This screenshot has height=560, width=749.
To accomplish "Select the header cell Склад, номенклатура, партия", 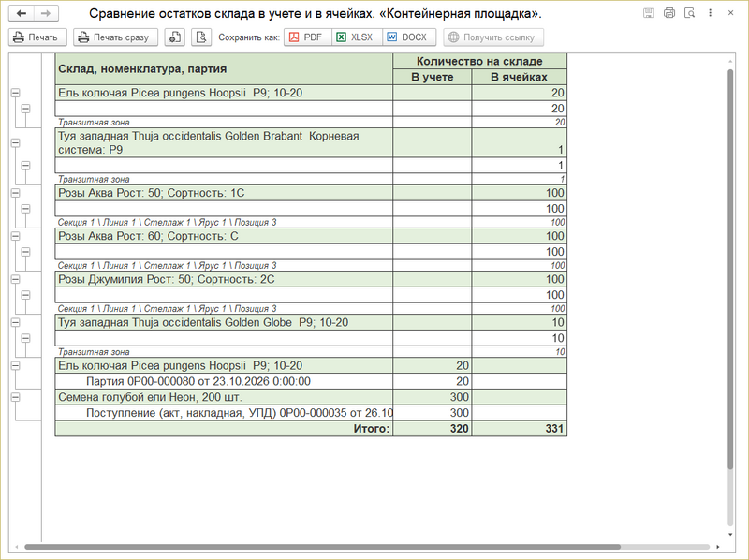I will pos(224,69).
